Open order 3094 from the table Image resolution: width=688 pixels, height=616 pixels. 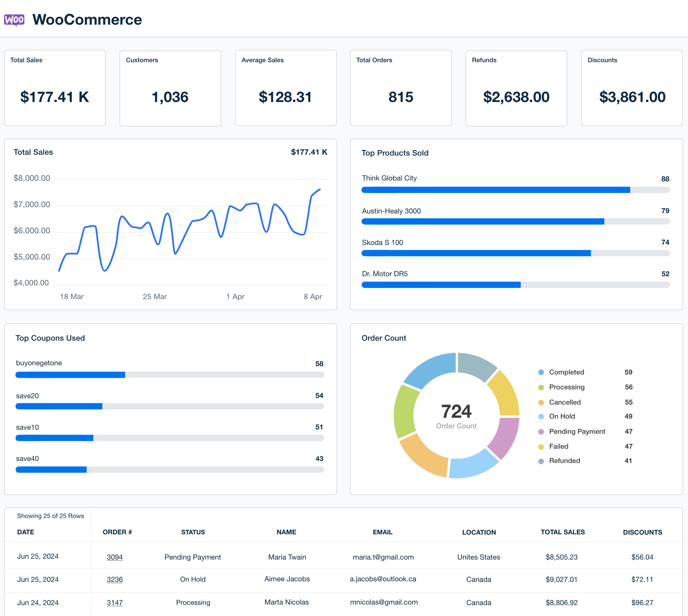tap(115, 557)
